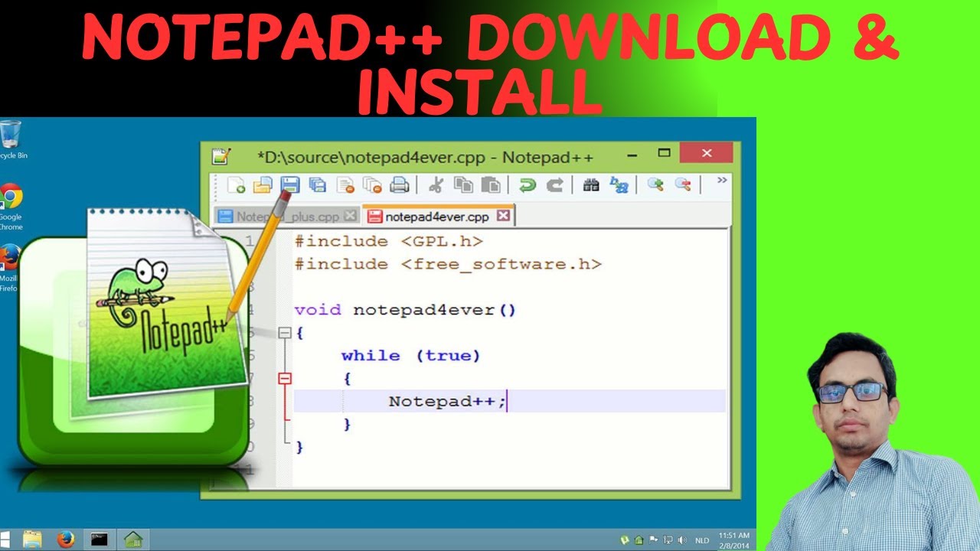Click the 'Notepad++;' code line
This screenshot has width=980, height=551.
[447, 401]
